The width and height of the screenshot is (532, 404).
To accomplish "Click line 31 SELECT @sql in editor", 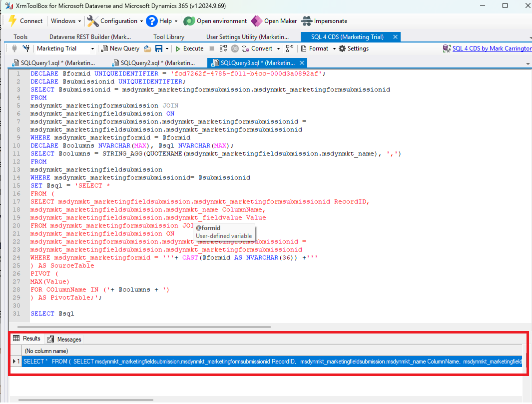I will tap(52, 313).
